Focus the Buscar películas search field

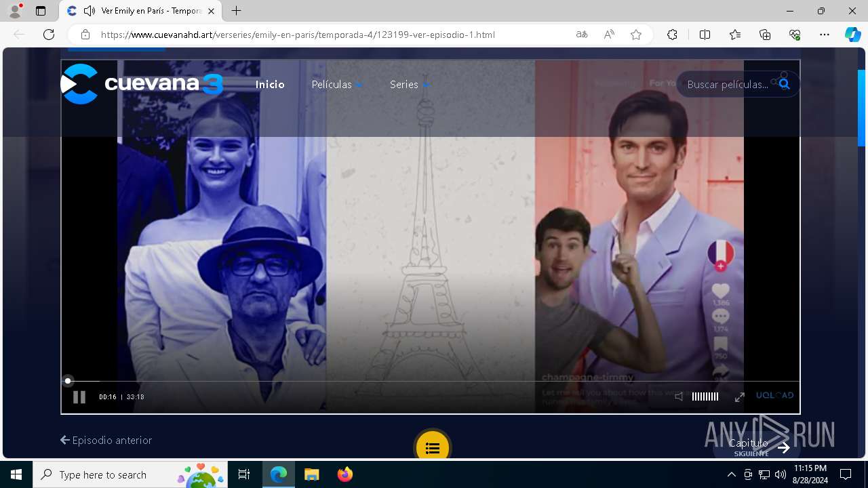728,84
